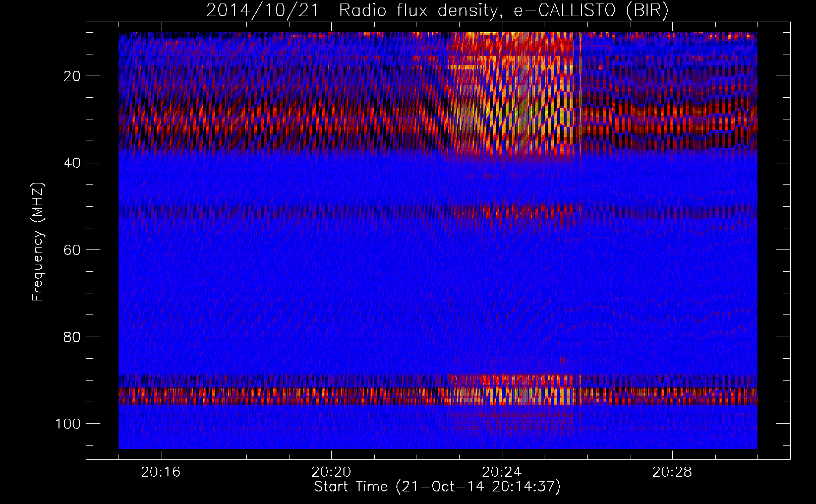
Task: Click the 'Frequency (MHZ)' axis label
Action: pyautogui.click(x=38, y=242)
